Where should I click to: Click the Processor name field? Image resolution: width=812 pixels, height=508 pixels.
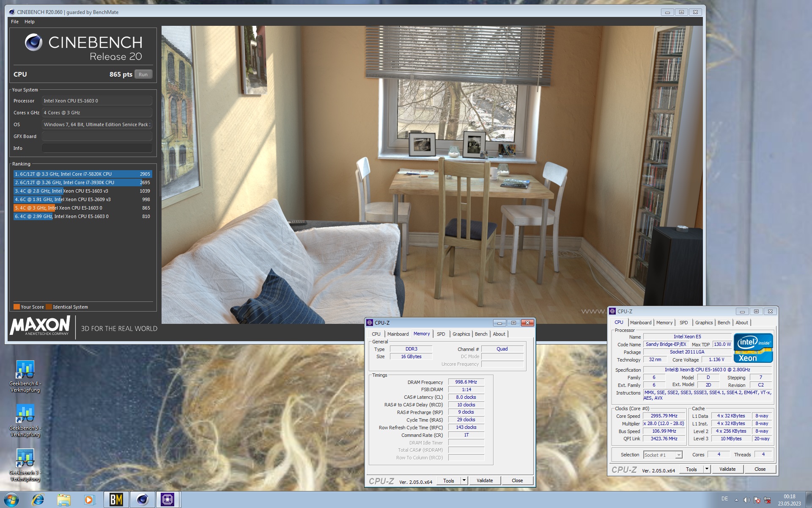(x=97, y=101)
